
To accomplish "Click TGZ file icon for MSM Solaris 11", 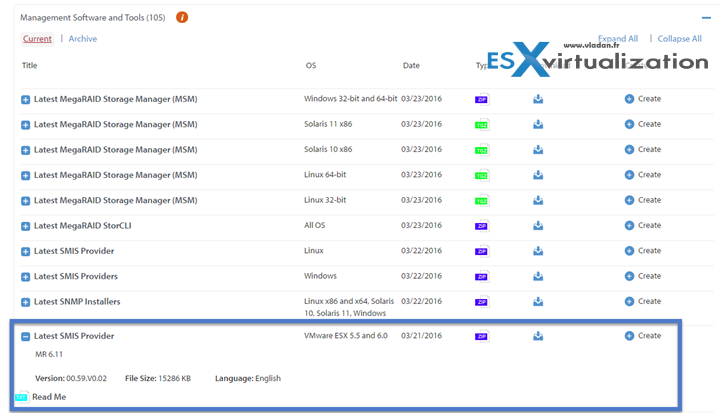I will point(482,124).
